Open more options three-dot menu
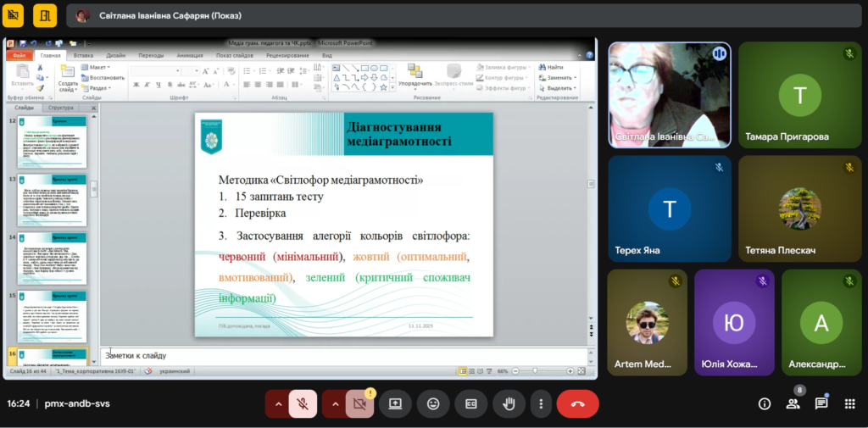Screen dimensions: 868x428 541,404
